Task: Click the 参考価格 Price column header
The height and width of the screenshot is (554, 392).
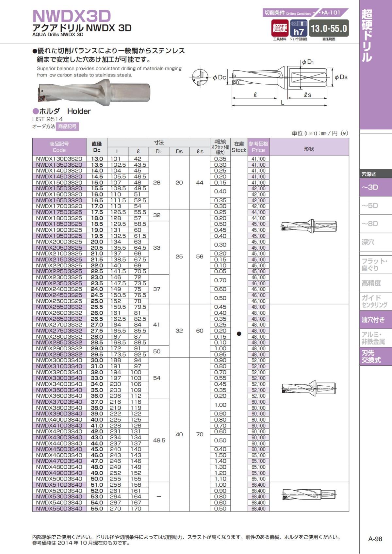Action: pos(258,147)
